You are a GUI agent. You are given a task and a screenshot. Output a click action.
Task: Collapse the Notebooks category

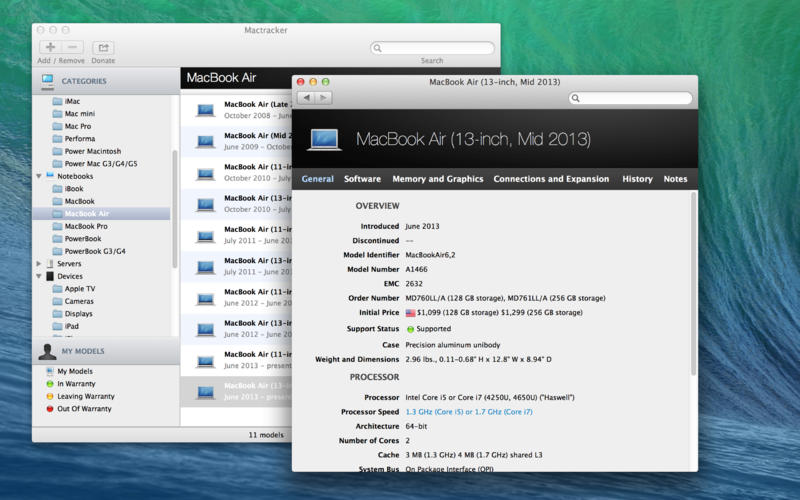(x=39, y=176)
